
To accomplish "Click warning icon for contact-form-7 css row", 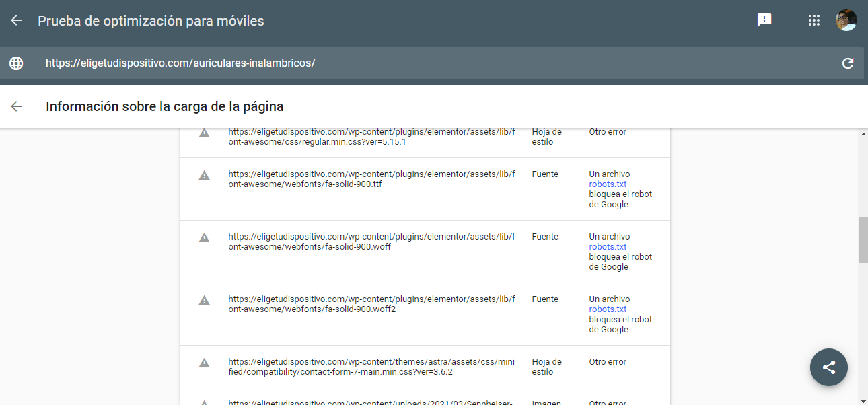I will (204, 363).
